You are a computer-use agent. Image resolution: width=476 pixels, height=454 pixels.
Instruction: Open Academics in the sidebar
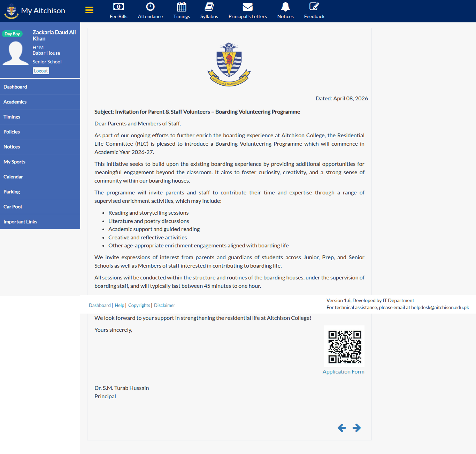[40, 102]
